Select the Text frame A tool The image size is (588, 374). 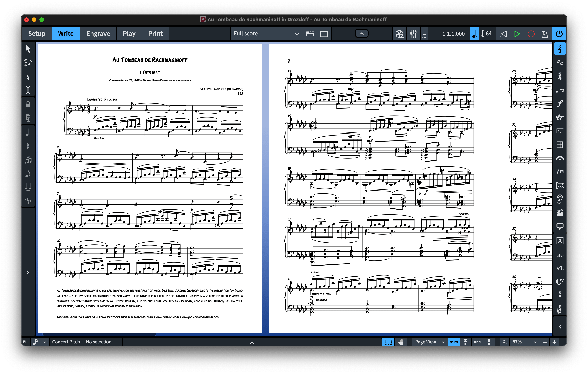click(x=560, y=241)
